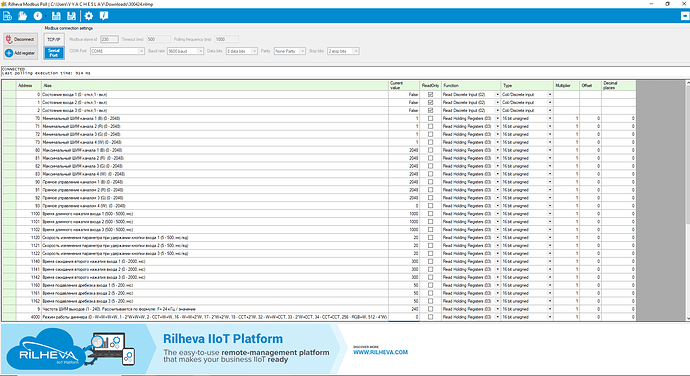Click the Save As toolbar icon
Screen dimensions: 690x376
pyautogui.click(x=71, y=16)
